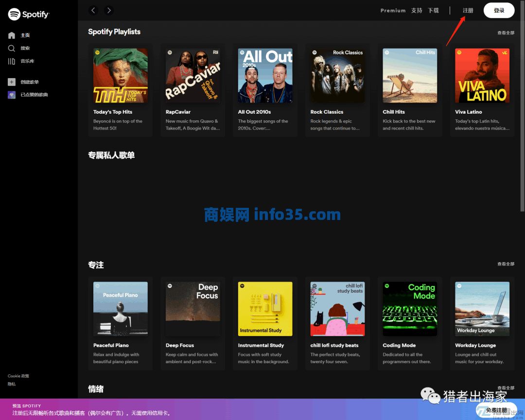Click the 'Today's Top Hits' title text
The height and width of the screenshot is (420, 525).
click(113, 112)
